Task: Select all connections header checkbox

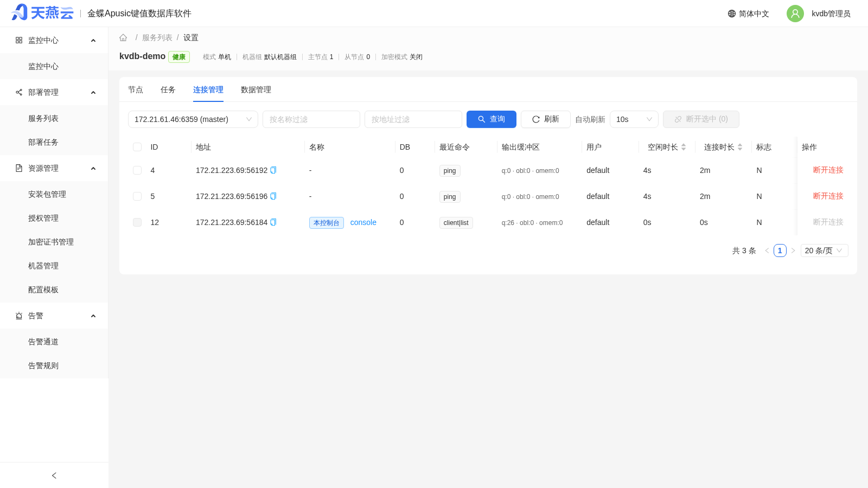Action: [x=137, y=147]
